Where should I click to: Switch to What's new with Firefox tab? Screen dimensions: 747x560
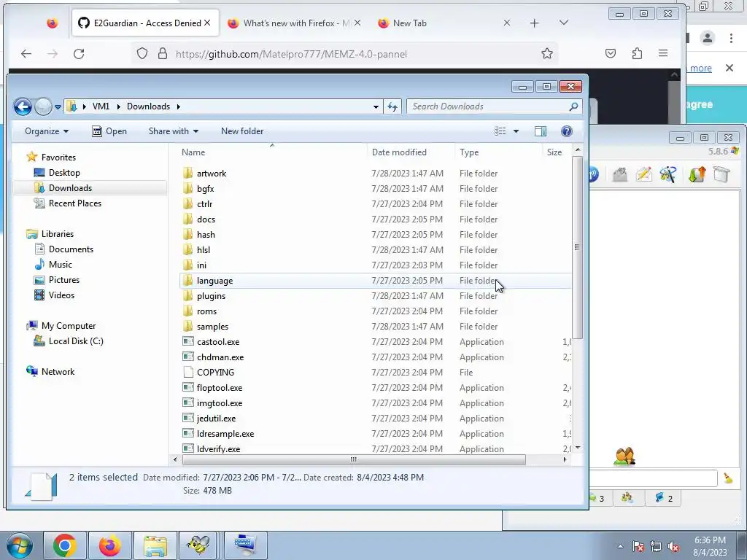293,23
